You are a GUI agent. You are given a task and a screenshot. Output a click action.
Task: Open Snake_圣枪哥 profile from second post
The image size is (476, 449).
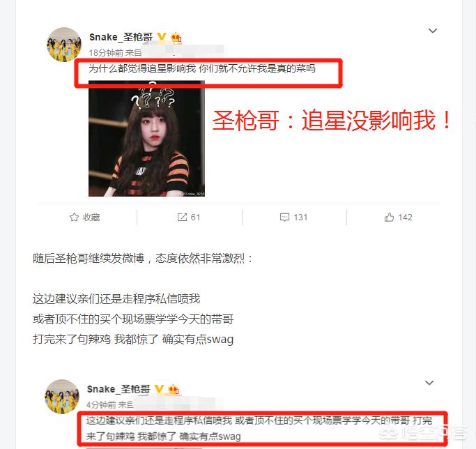(x=118, y=389)
